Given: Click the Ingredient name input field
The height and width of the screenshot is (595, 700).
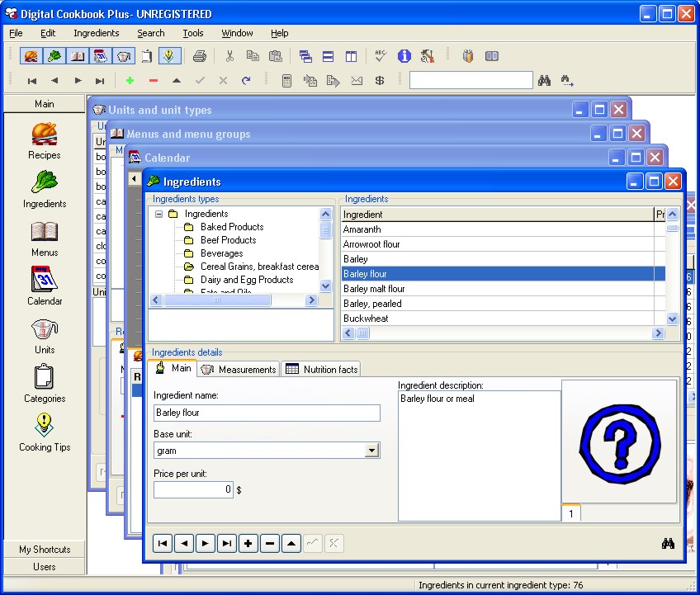Looking at the screenshot, I should pyautogui.click(x=267, y=413).
